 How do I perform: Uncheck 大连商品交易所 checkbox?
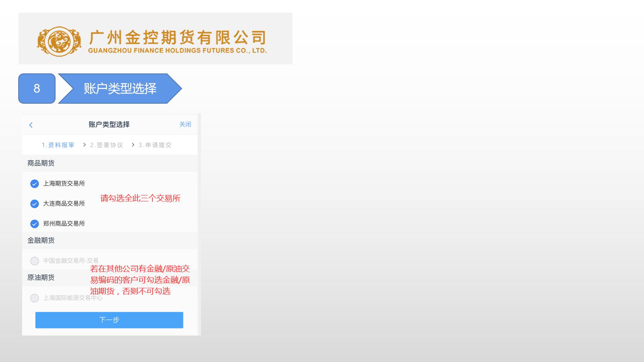[35, 204]
